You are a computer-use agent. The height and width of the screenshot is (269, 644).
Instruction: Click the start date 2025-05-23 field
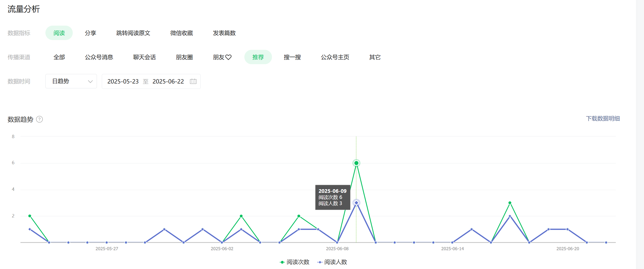coord(123,81)
